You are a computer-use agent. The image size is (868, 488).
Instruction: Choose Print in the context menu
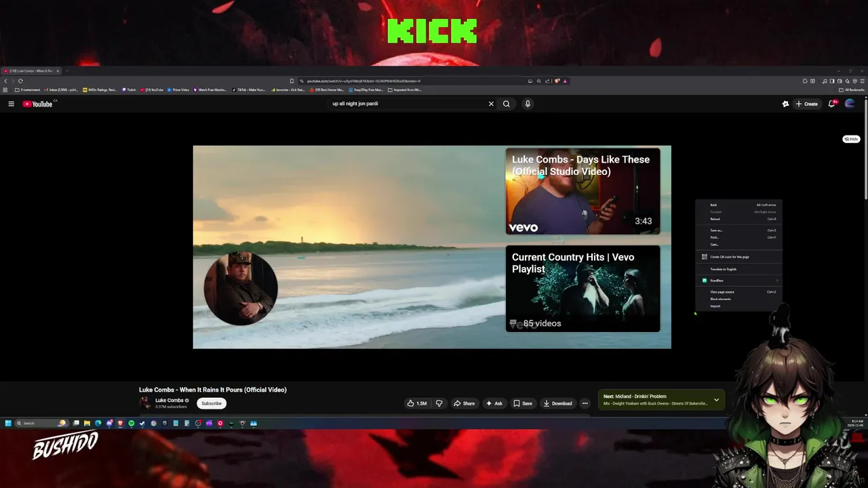(739, 237)
